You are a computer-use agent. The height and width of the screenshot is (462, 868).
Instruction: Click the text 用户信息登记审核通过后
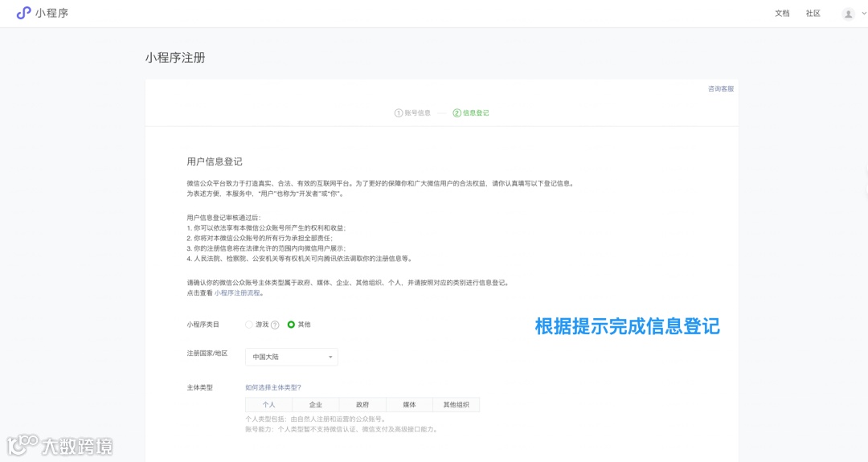click(223, 218)
